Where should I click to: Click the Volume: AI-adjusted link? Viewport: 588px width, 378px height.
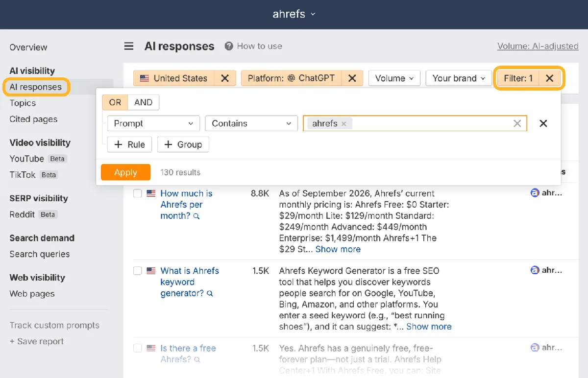tap(538, 46)
